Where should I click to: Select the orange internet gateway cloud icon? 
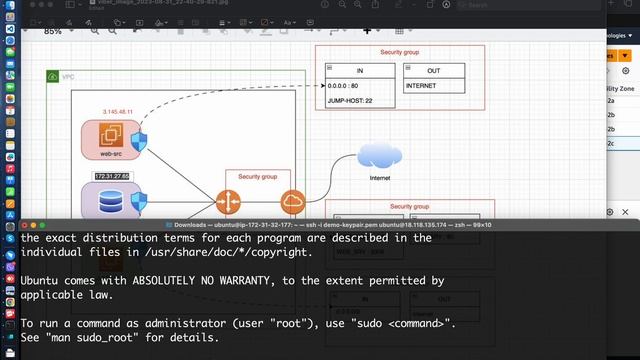pyautogui.click(x=293, y=202)
